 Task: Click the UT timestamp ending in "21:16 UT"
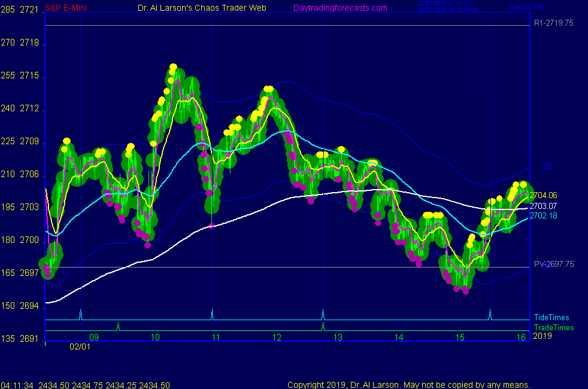(x=445, y=4)
